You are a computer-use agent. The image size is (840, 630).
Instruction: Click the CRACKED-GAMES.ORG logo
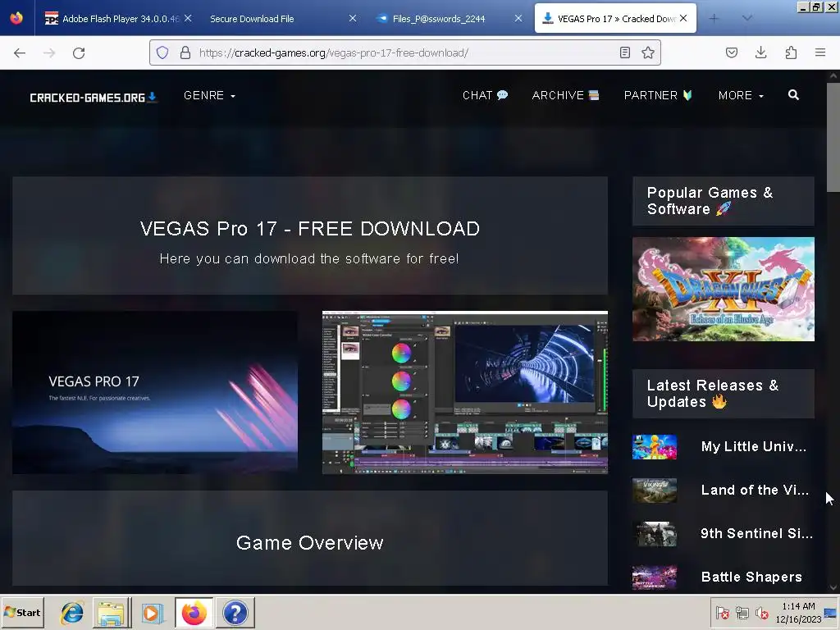point(93,98)
